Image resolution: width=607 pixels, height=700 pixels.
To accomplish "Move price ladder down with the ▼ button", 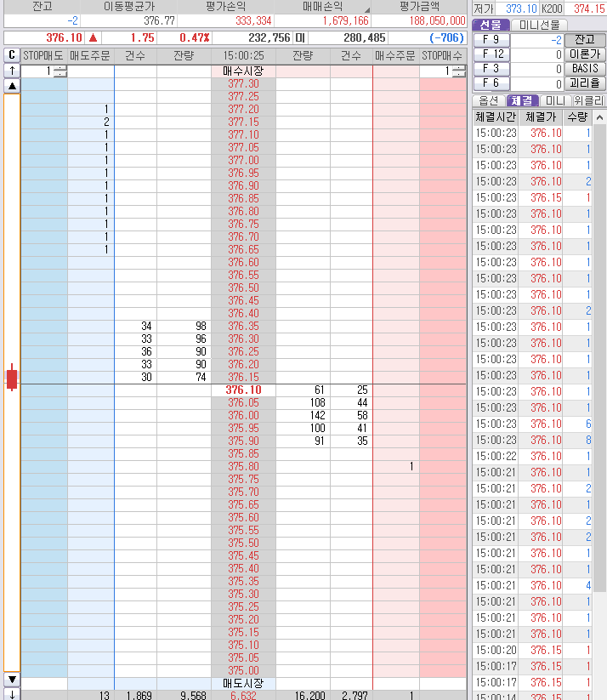I will 12,680.
